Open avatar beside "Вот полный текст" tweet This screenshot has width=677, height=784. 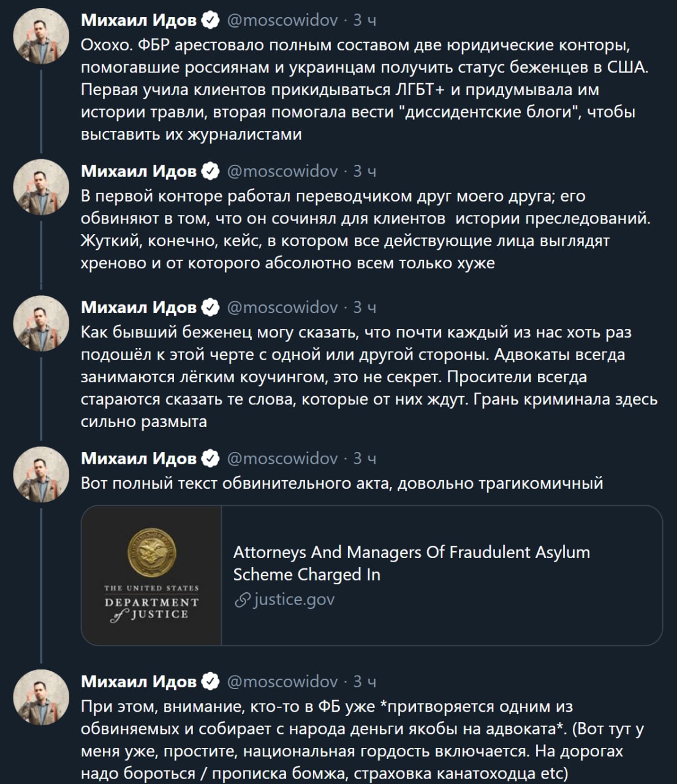tap(42, 474)
